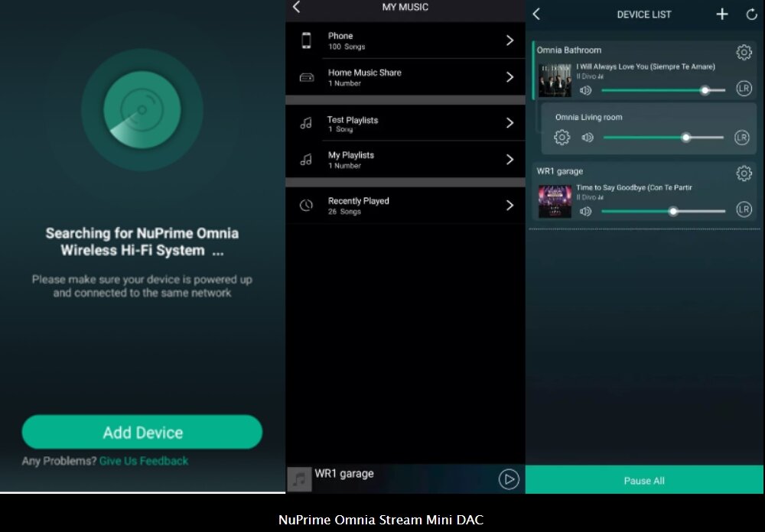The height and width of the screenshot is (532, 765).
Task: Open settings for Omnia Bathroom
Action: click(744, 52)
